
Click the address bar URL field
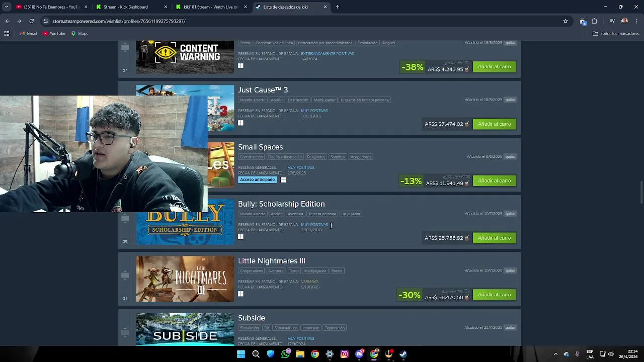302,21
